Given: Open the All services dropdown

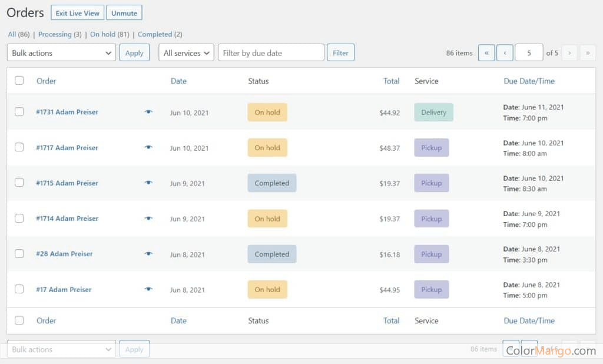Looking at the screenshot, I should pos(186,52).
